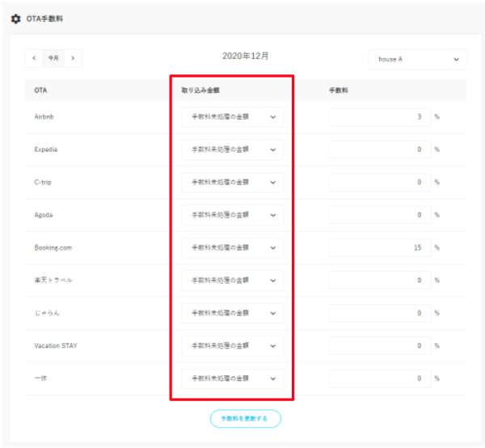Go to previous month with left arrow
Image resolution: width=485 pixels, height=448 pixels.
[34, 58]
